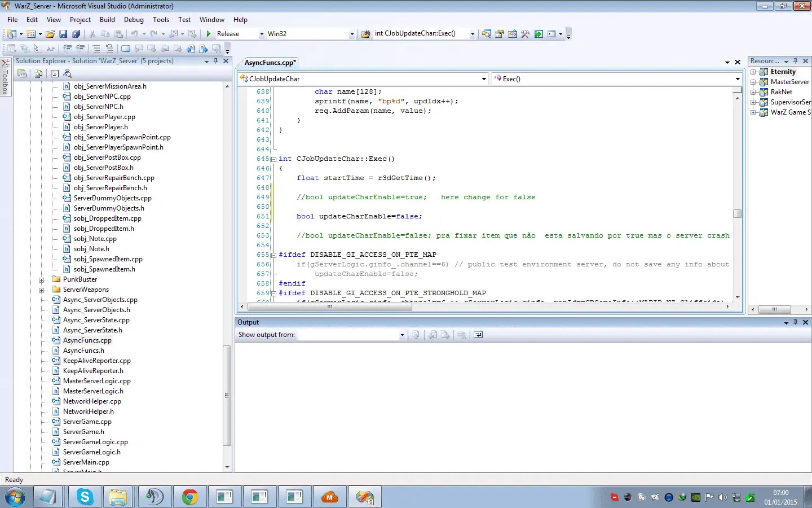Select the RakNet project in Resource view

tap(782, 92)
